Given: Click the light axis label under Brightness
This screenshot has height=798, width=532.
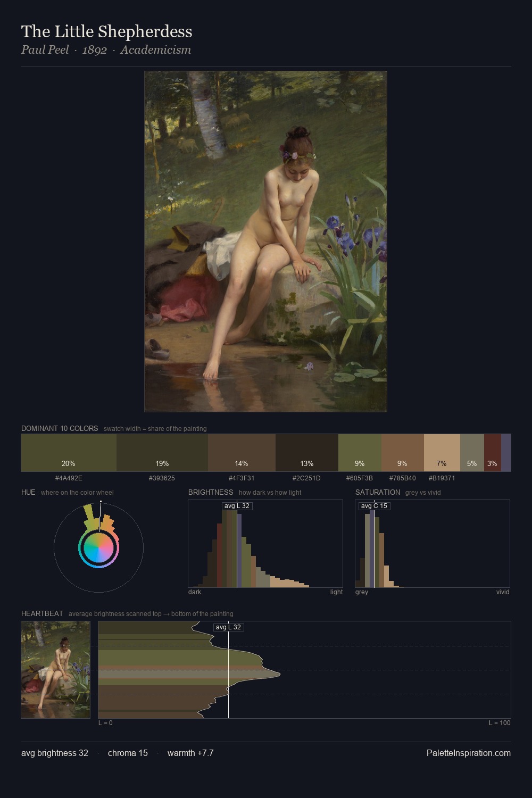Looking at the screenshot, I should point(337,592).
